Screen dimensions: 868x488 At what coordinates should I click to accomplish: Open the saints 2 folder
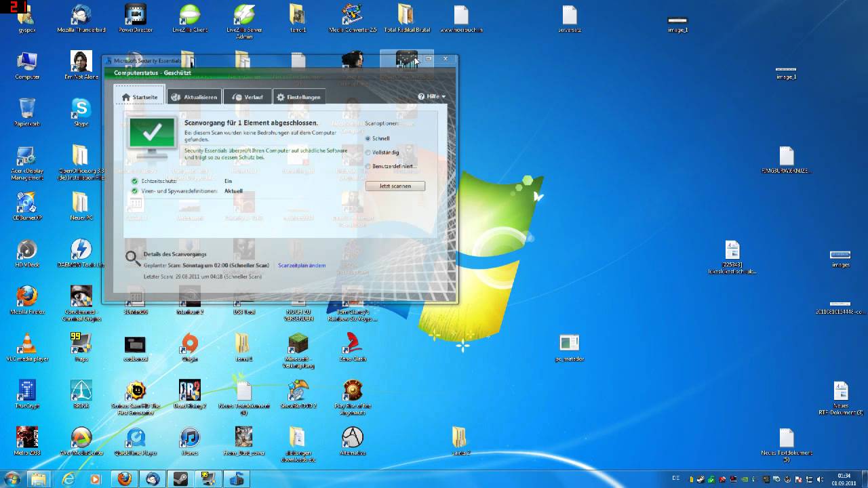(459, 441)
